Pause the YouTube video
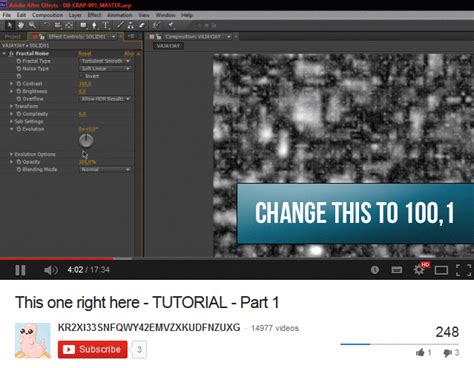Image resolution: width=474 pixels, height=368 pixels. (20, 270)
